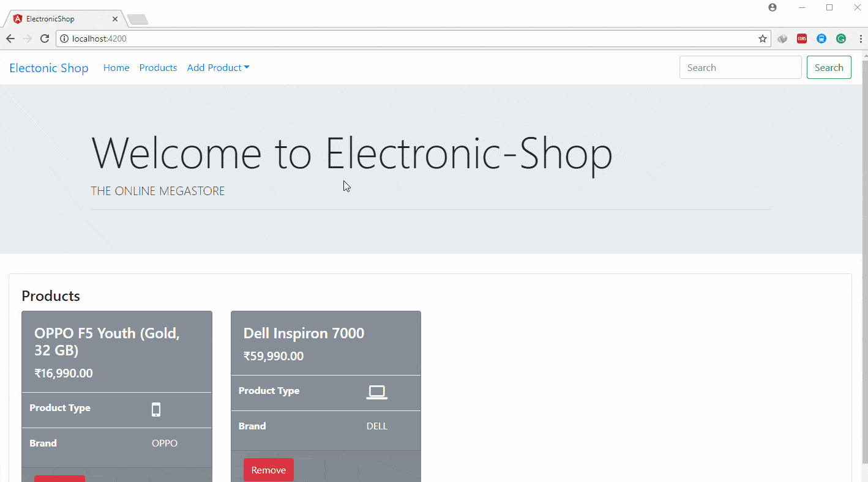
Task: Reload the page with refresh icon
Action: (x=45, y=39)
